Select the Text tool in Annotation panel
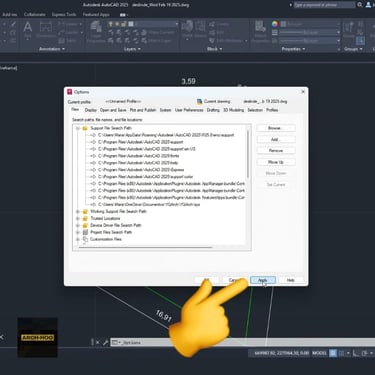Viewport: 375px width, 375px height. pyautogui.click(x=28, y=29)
